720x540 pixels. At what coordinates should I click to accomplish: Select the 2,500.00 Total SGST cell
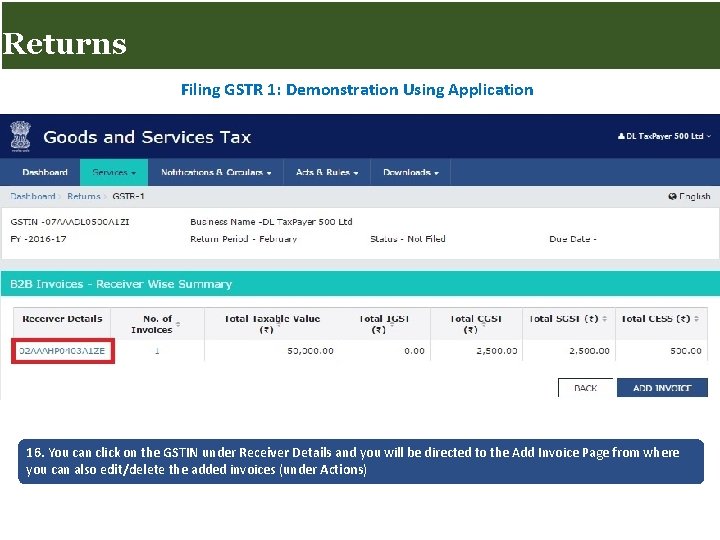[589, 351]
